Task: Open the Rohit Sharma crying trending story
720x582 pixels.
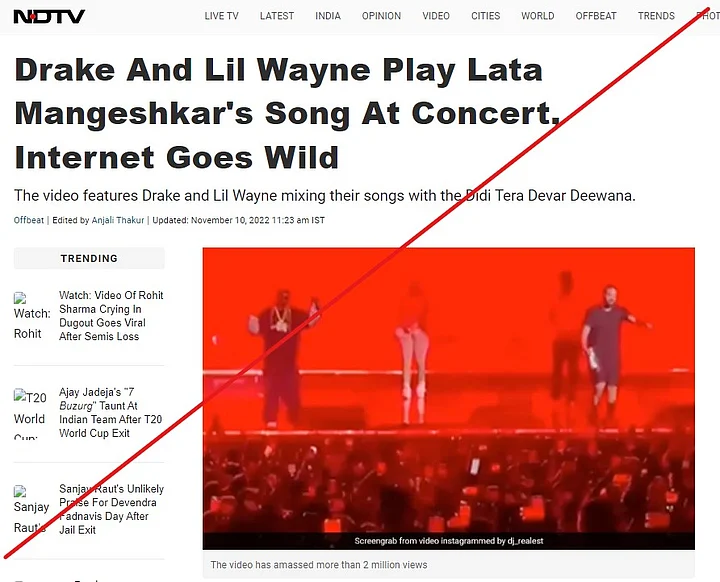Action: (111, 316)
